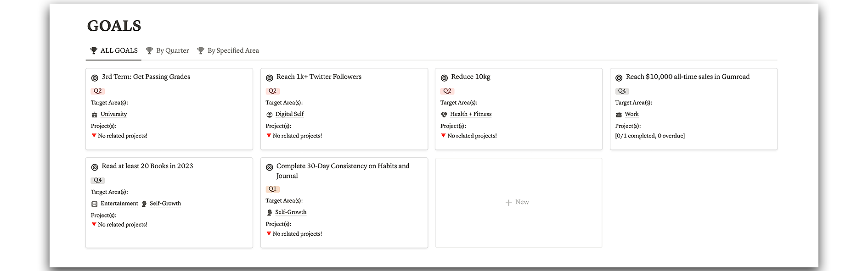Click Q4 tag on Gumroad sales card
The width and height of the screenshot is (868, 271).
click(x=622, y=91)
